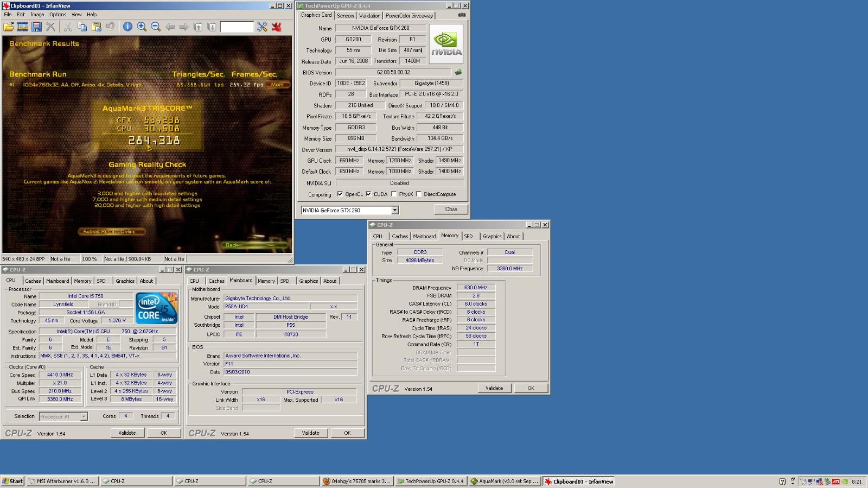The width and height of the screenshot is (868, 488).
Task: Click Validate in the CPU-Z Mainboard window
Action: pyautogui.click(x=311, y=433)
